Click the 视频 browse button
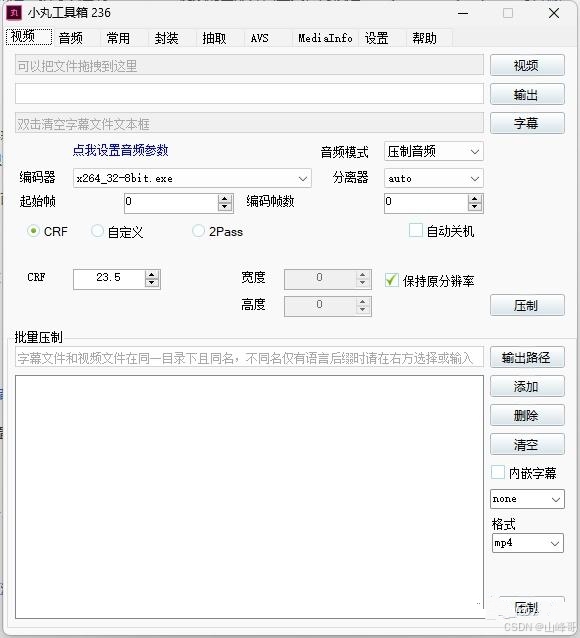 pyautogui.click(x=527, y=65)
